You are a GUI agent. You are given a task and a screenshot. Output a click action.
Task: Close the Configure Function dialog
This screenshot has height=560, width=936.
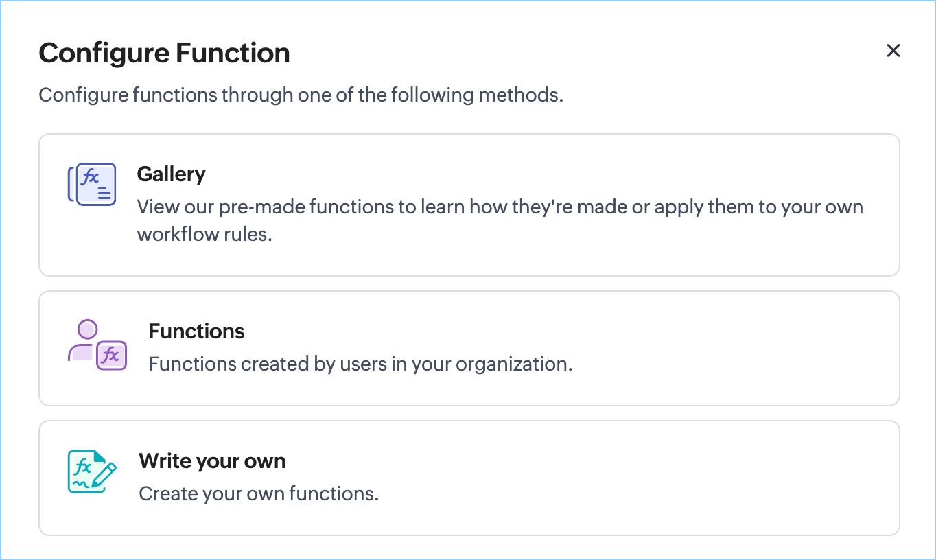click(893, 50)
